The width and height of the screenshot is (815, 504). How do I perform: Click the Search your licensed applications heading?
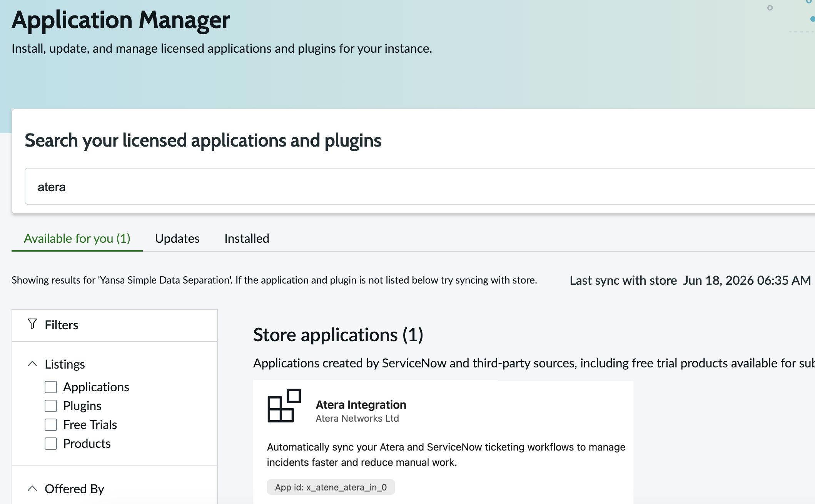pyautogui.click(x=203, y=141)
